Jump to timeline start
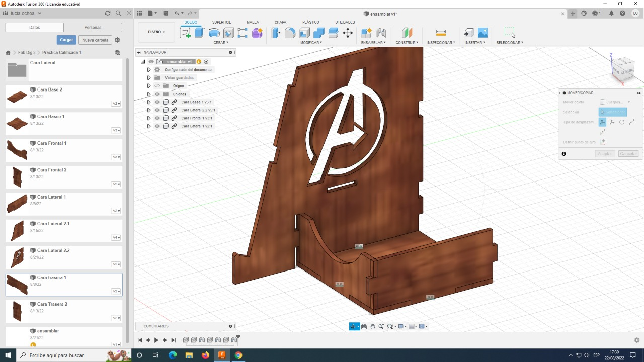Viewport: 644px width, 362px height. click(x=140, y=340)
